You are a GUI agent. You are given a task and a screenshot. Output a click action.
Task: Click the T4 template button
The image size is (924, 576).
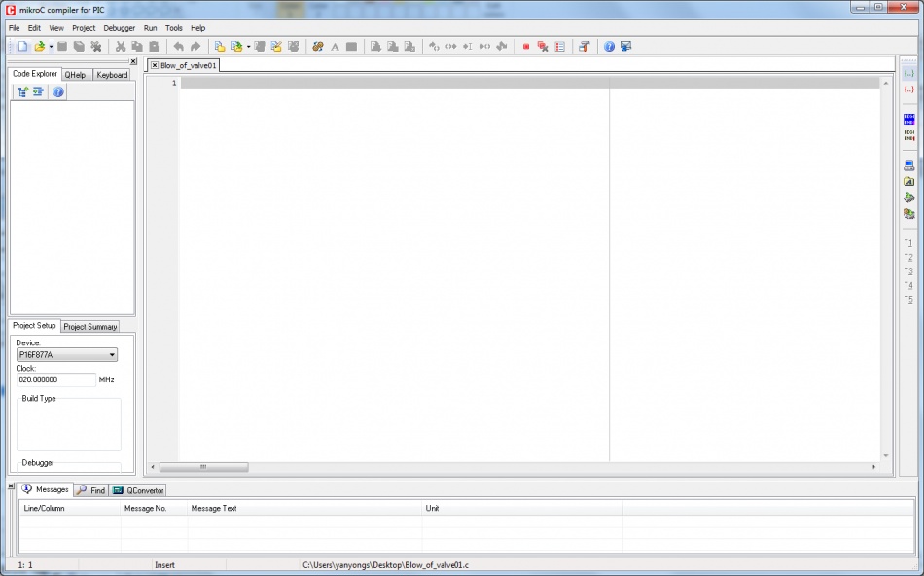[x=908, y=285]
